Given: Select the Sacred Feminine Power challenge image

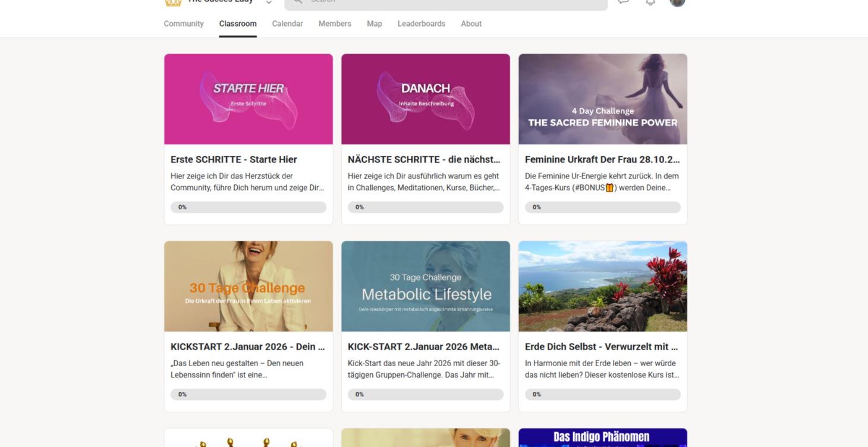Looking at the screenshot, I should (x=603, y=99).
